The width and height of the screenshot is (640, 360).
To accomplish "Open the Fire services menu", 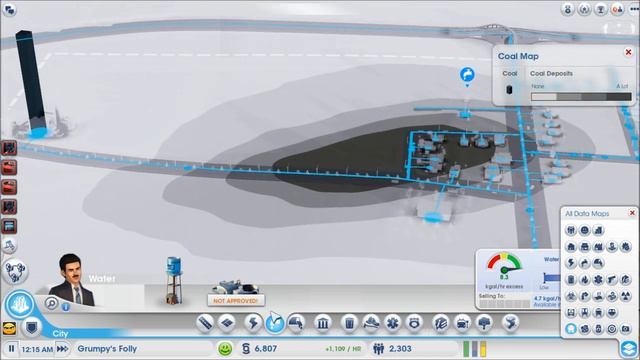I will point(371,323).
